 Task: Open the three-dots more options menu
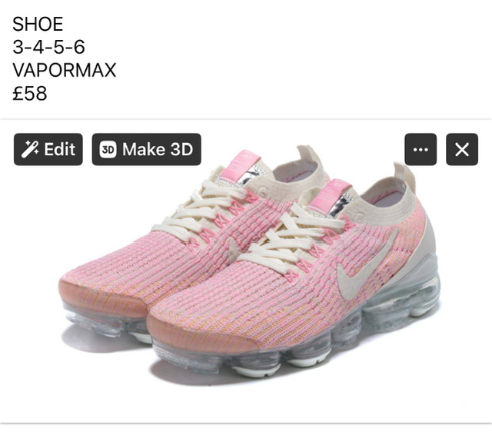pos(421,149)
